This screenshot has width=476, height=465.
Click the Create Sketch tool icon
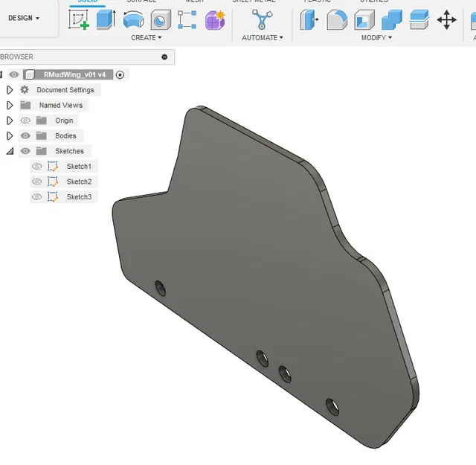tap(79, 20)
